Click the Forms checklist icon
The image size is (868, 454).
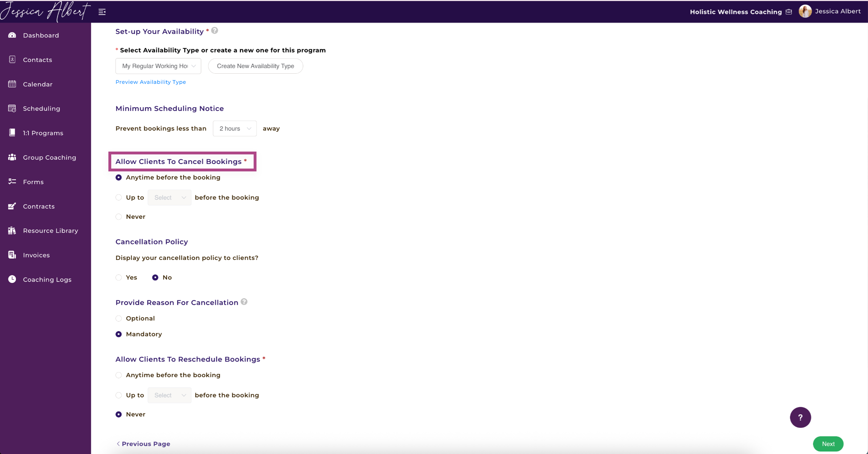tap(12, 182)
